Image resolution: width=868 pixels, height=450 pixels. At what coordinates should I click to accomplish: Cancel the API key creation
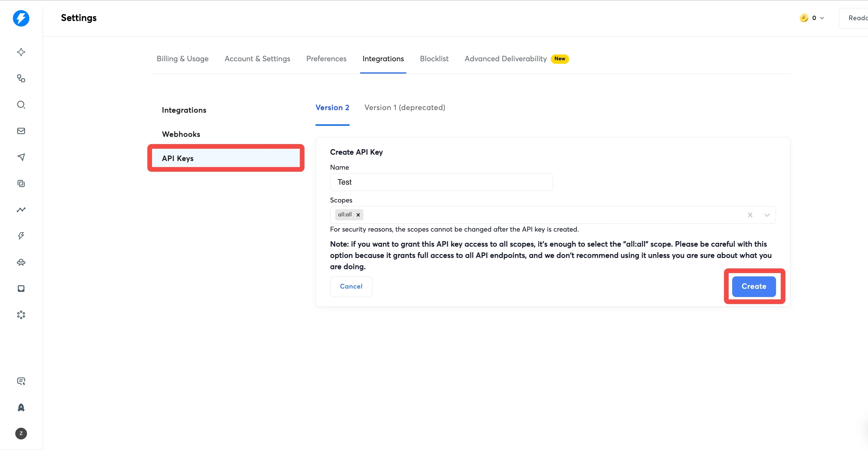click(351, 286)
